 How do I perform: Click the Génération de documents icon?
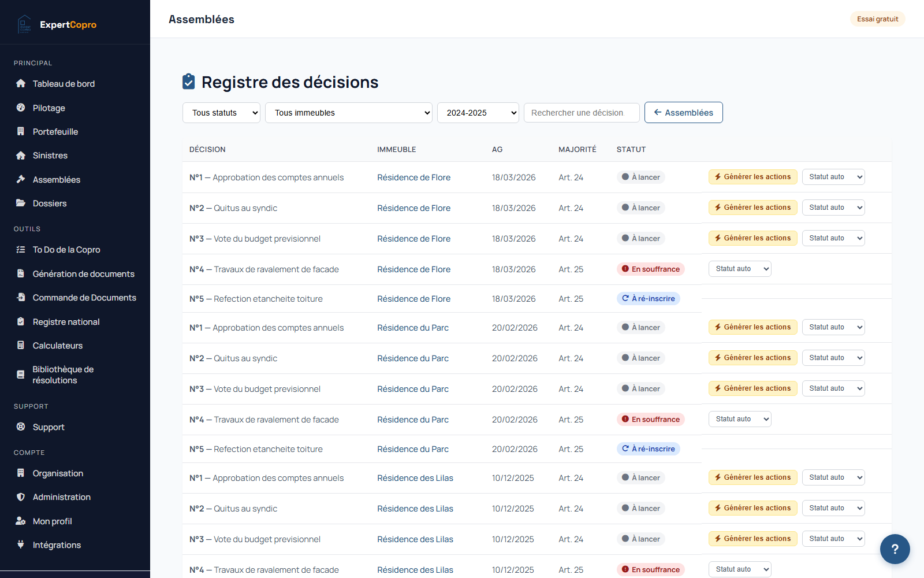point(21,273)
